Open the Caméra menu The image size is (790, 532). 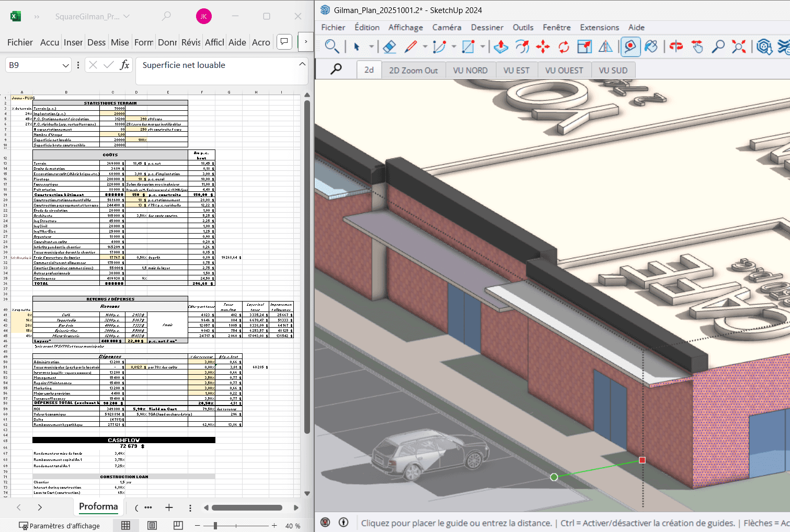point(446,27)
